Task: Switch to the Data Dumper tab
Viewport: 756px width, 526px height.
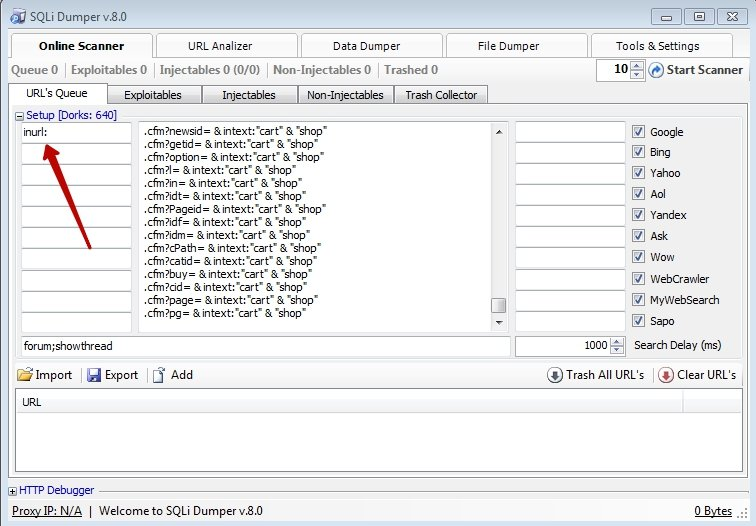Action: point(366,46)
